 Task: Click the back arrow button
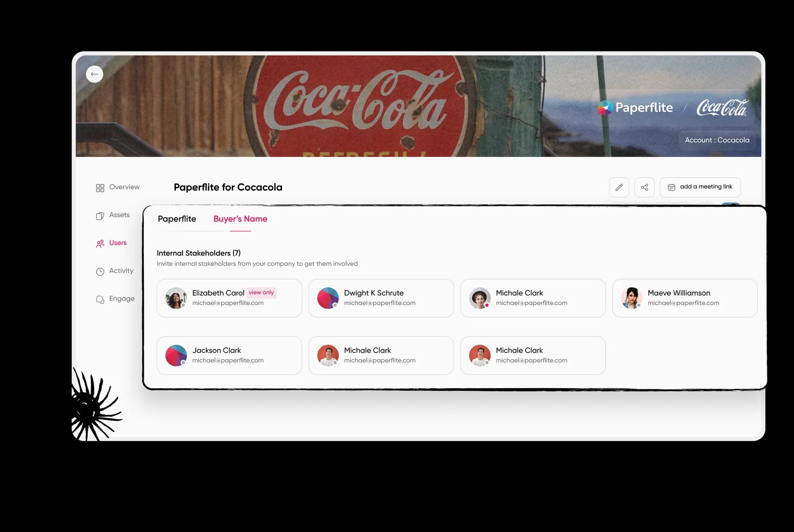point(94,74)
